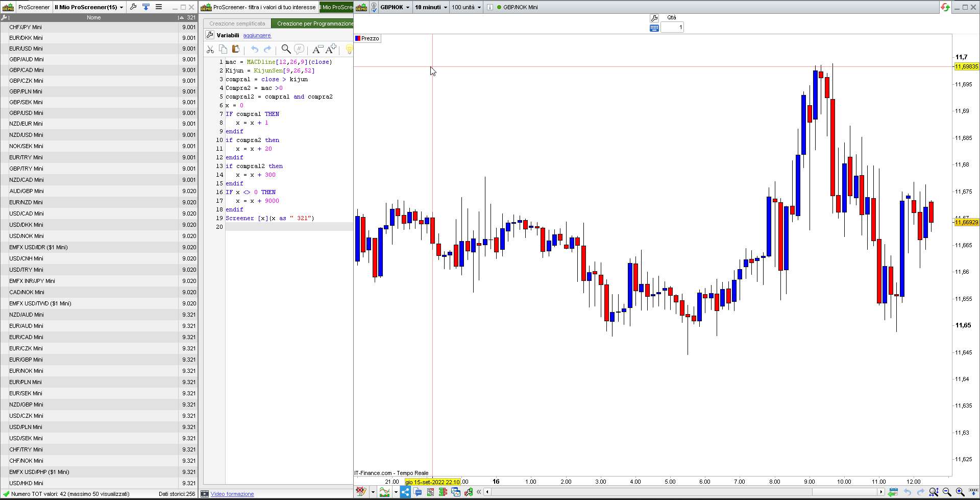Click the ProScreener window title label
980x500 pixels.
tap(34, 7)
